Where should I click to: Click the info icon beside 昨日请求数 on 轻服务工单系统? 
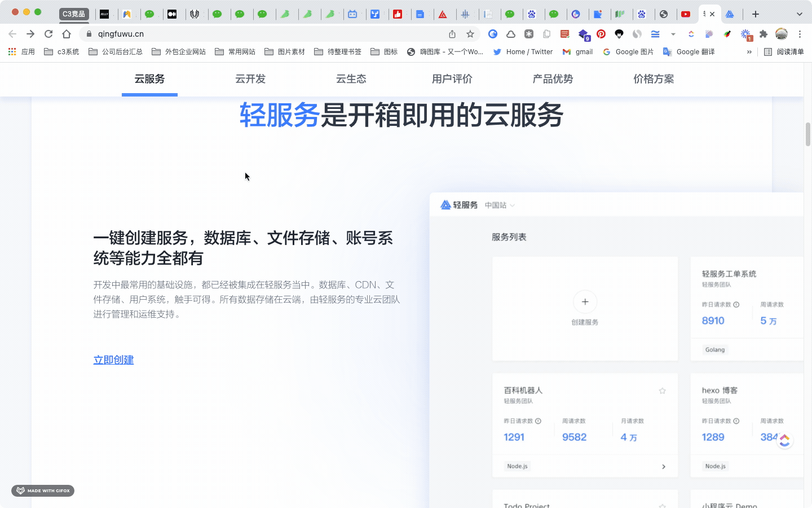point(736,305)
